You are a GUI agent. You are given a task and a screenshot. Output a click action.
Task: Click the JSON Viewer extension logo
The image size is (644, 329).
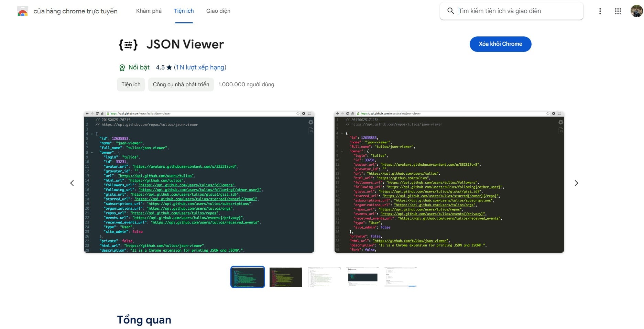(x=128, y=45)
